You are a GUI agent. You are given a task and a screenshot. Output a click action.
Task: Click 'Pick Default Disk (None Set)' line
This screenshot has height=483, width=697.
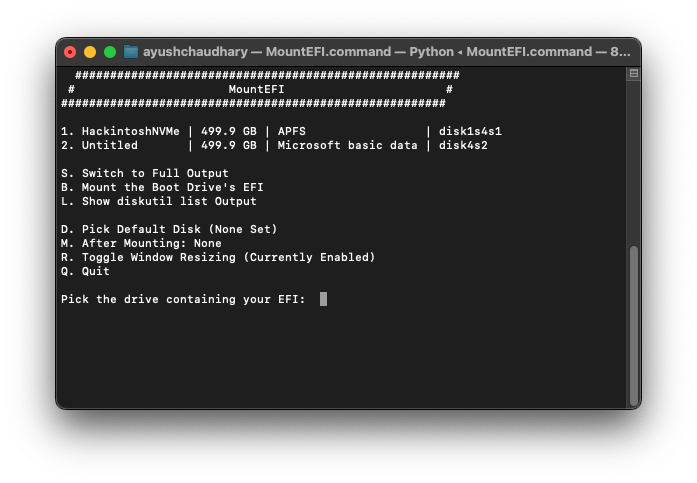coord(169,229)
